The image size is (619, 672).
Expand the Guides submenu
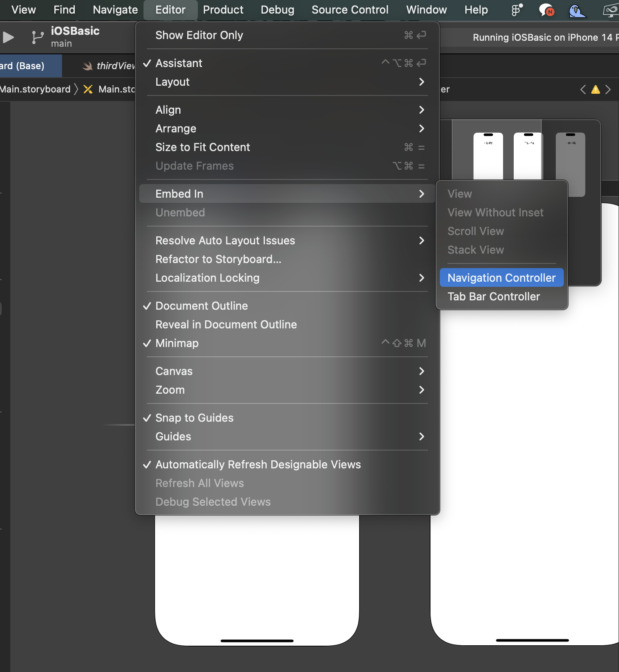click(287, 437)
